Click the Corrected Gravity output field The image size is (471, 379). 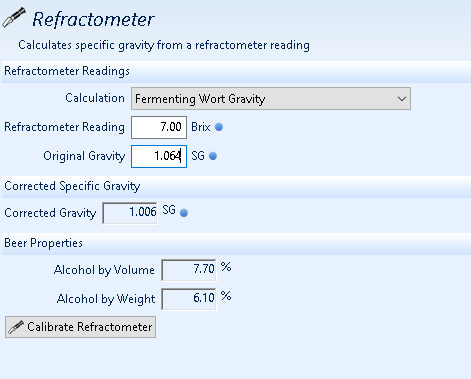coord(130,213)
